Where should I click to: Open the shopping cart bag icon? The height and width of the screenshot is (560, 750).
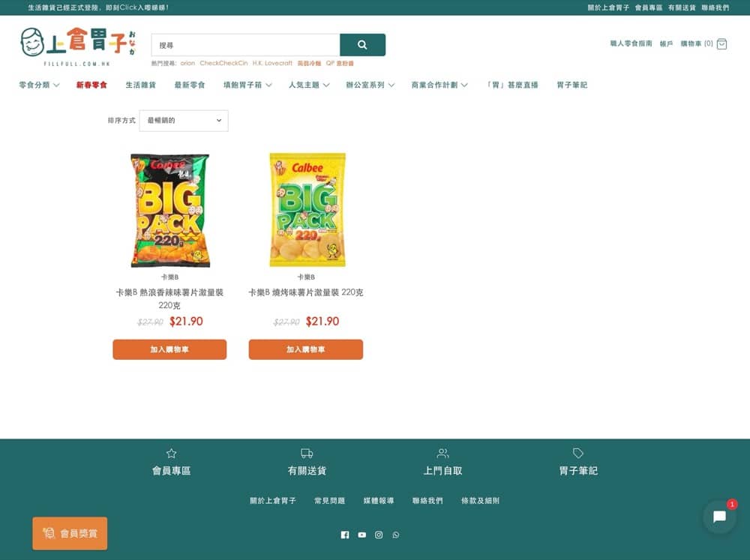tap(721, 44)
